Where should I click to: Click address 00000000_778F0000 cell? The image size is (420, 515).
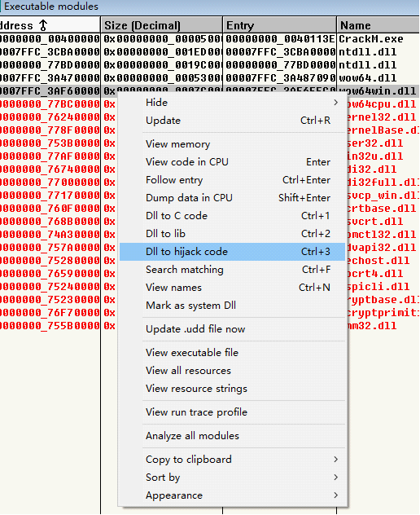click(x=50, y=130)
